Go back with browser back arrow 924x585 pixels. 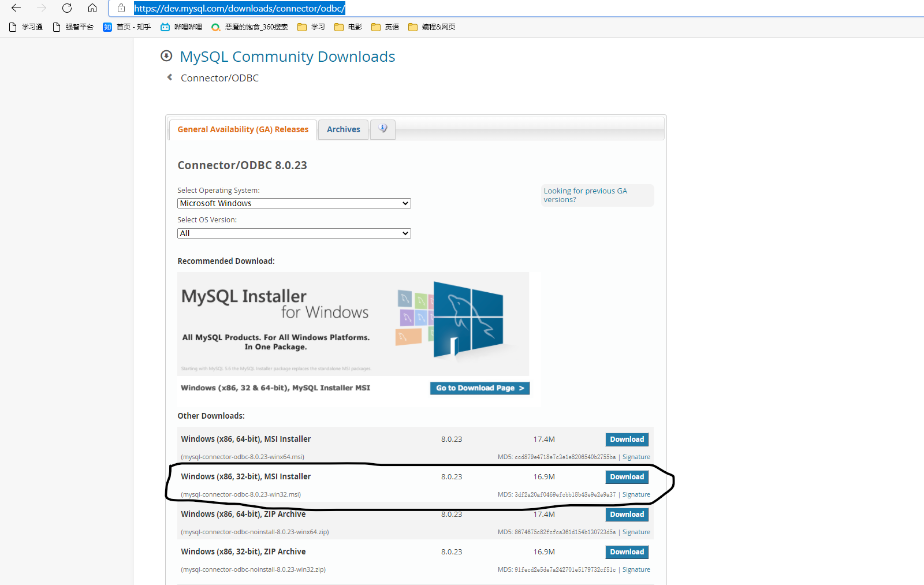click(x=16, y=8)
